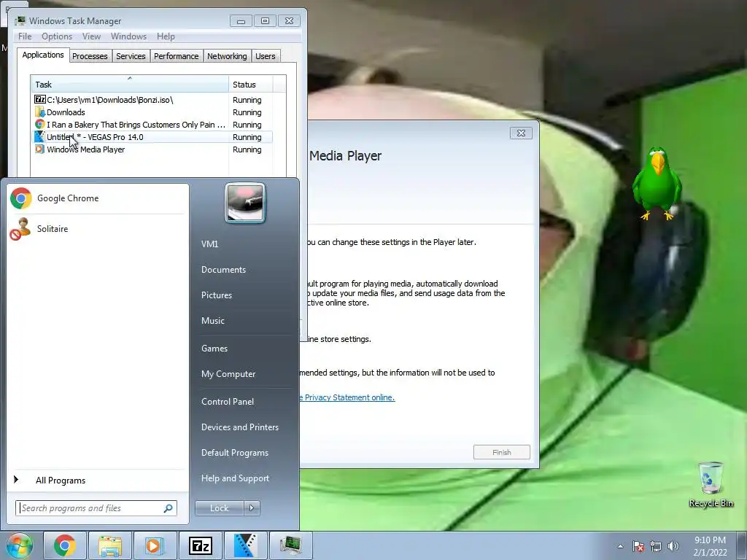Select the Recycle Bin desktop icon
Viewport: 747px width, 560px height.
[711, 485]
